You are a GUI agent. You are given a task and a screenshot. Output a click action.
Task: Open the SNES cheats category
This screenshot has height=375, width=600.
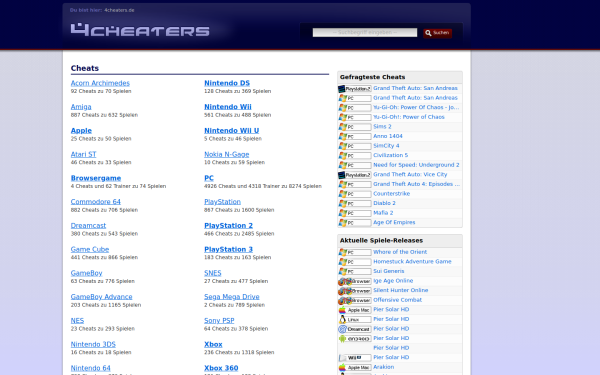pos(213,273)
